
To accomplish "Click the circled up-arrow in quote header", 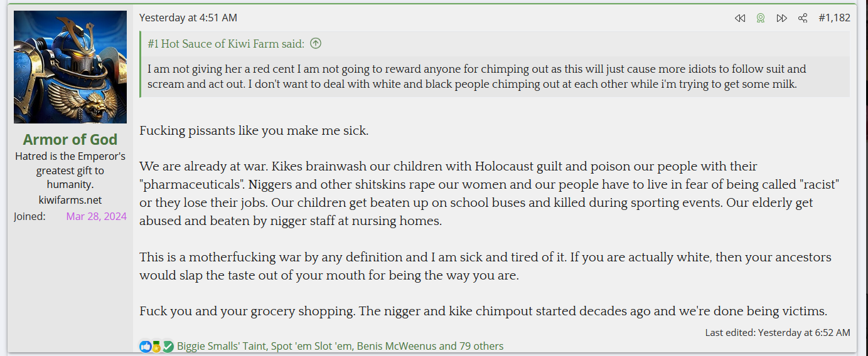I will point(316,43).
